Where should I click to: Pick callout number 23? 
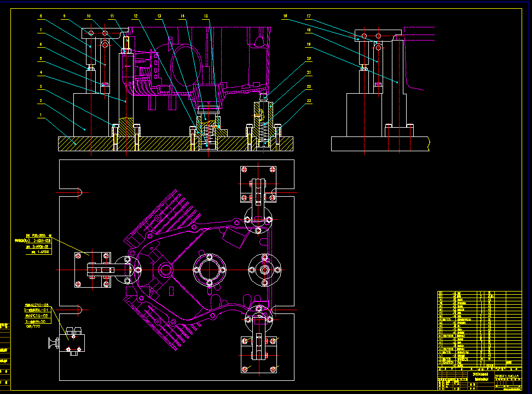point(309,100)
